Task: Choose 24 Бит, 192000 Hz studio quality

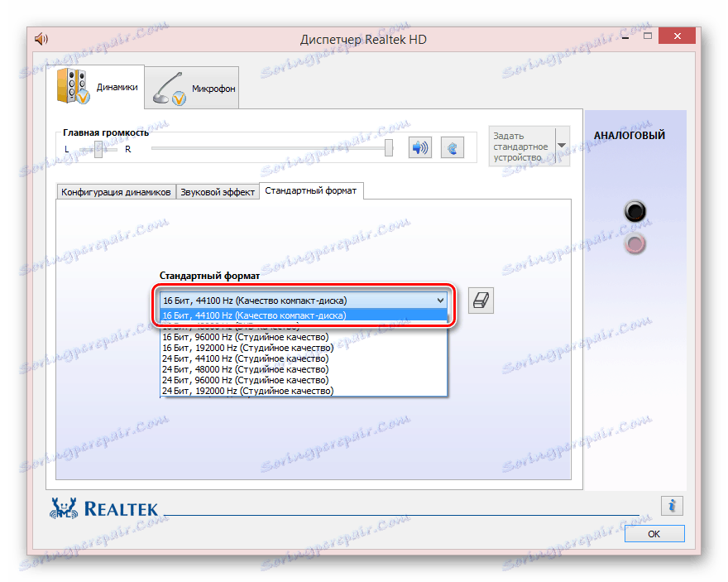Action: pyautogui.click(x=303, y=391)
